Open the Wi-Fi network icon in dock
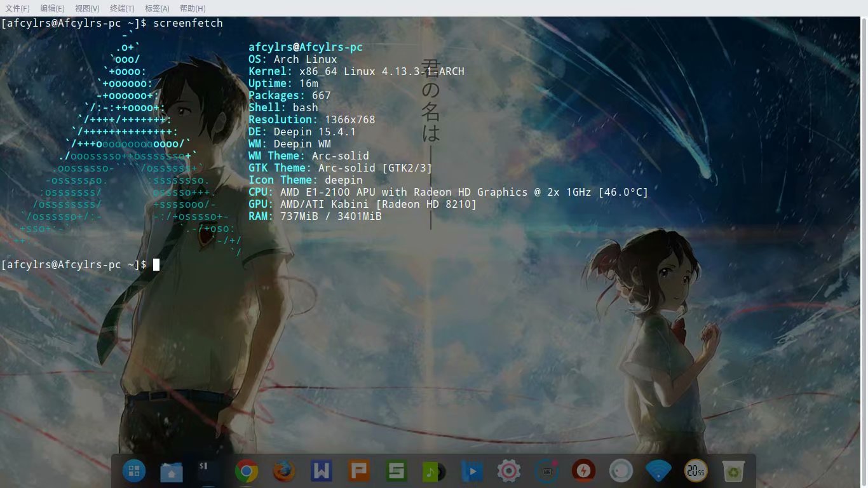This screenshot has height=488, width=868. (x=658, y=471)
